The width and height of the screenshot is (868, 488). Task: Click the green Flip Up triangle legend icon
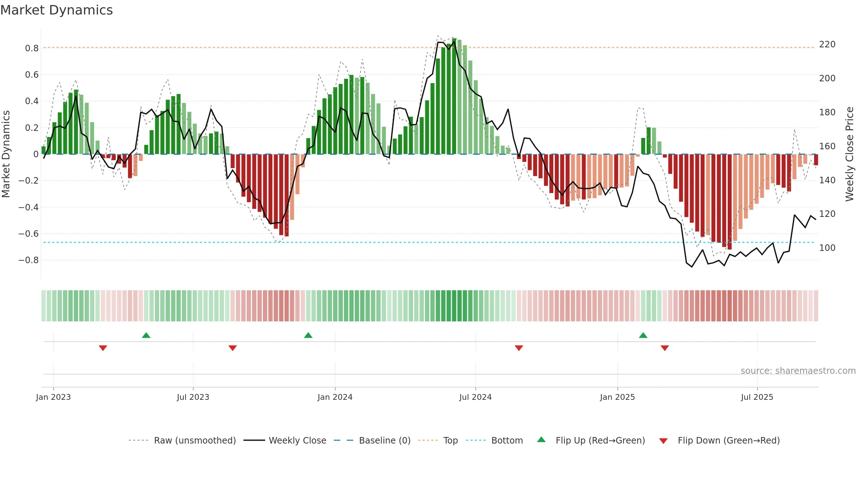coord(541,440)
